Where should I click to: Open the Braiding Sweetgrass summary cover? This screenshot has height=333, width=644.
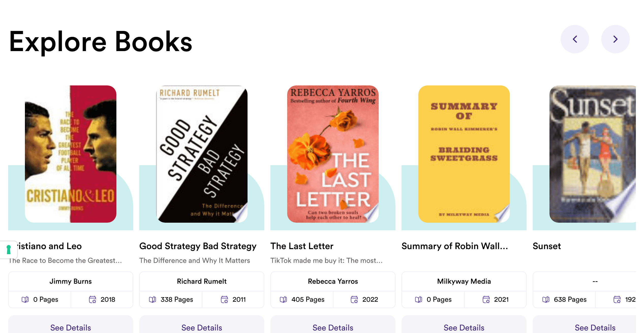point(464,154)
